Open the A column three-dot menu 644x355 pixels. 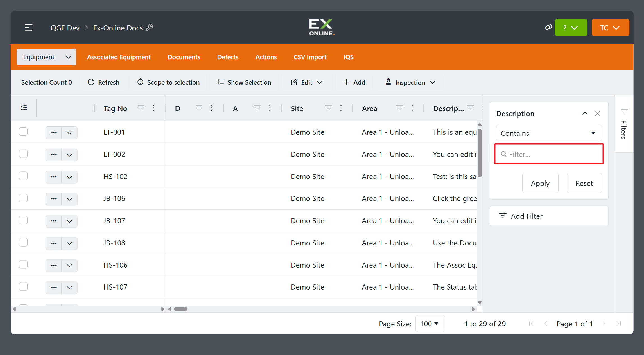click(x=270, y=108)
